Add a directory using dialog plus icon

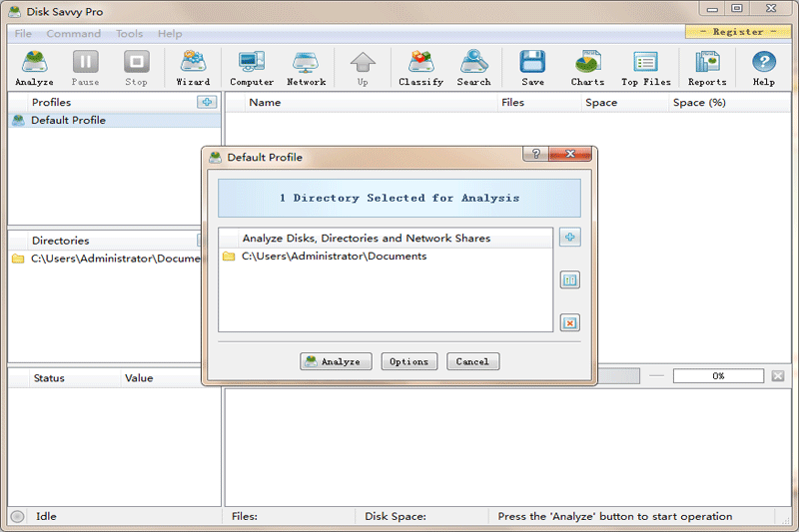coord(570,238)
